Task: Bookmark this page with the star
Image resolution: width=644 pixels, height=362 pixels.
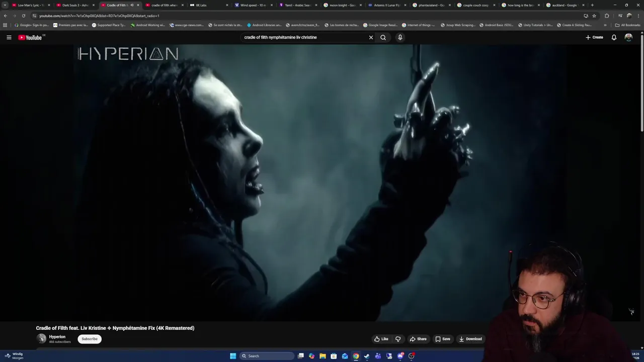Action: click(594, 16)
